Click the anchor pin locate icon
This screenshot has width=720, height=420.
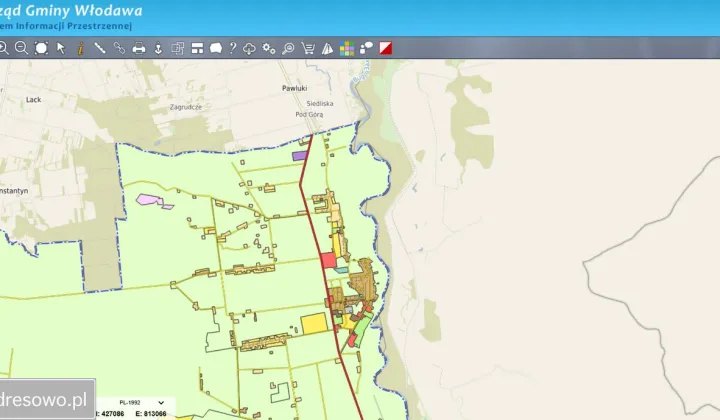pos(158,48)
